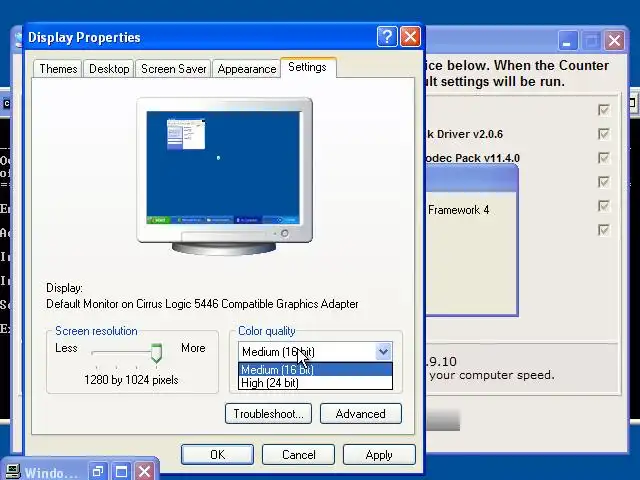Image resolution: width=640 pixels, height=480 pixels.
Task: Choose Medium (16 bit) from list
Action: pyautogui.click(x=315, y=370)
